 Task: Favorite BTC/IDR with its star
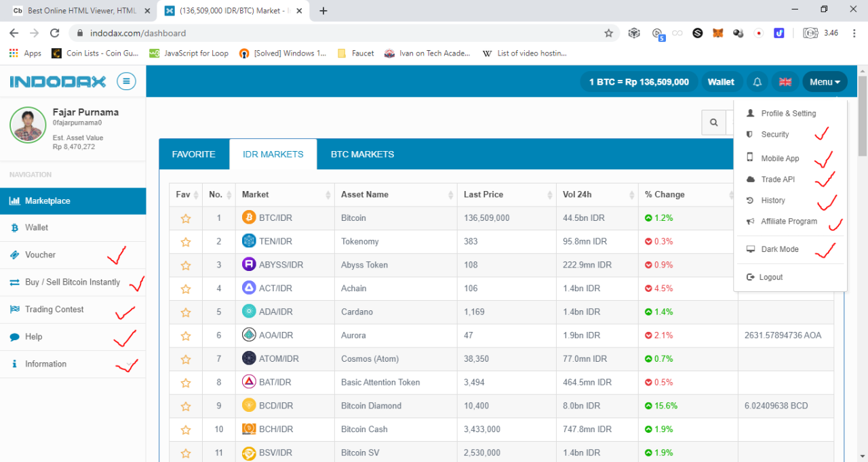(x=185, y=218)
